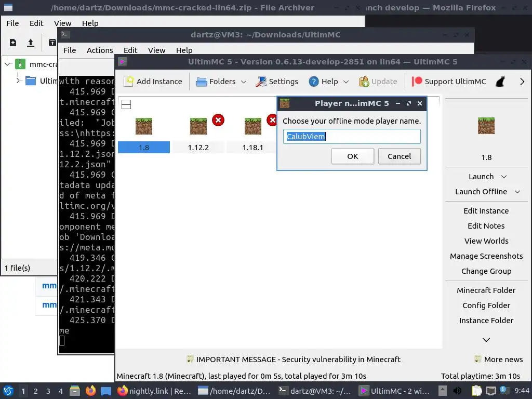Switch to workspace 2

(35, 391)
